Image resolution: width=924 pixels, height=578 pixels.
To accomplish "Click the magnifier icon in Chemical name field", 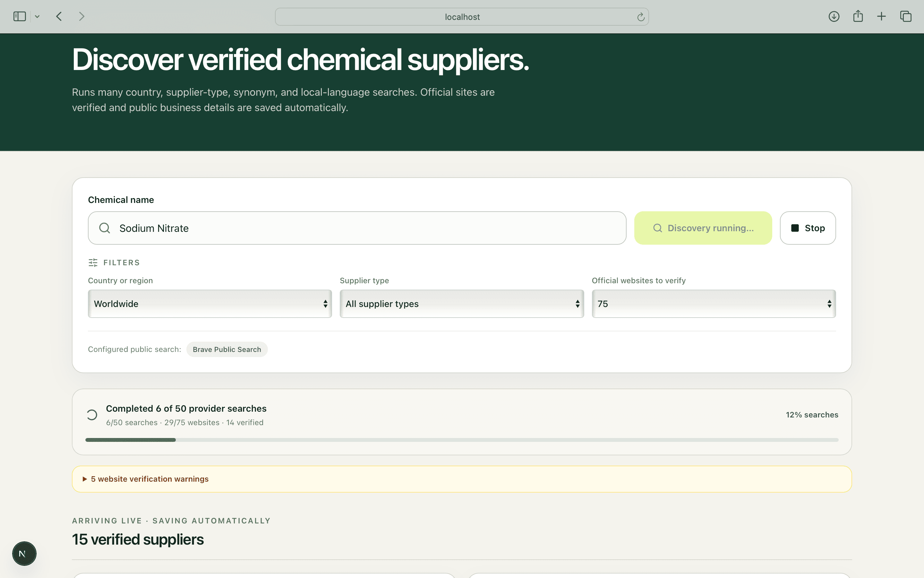I will coord(105,228).
